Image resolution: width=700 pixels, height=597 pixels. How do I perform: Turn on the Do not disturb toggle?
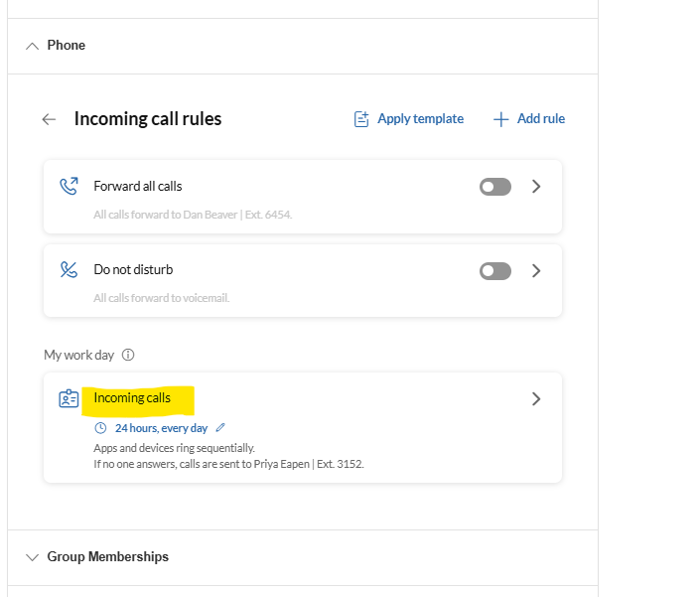click(495, 271)
